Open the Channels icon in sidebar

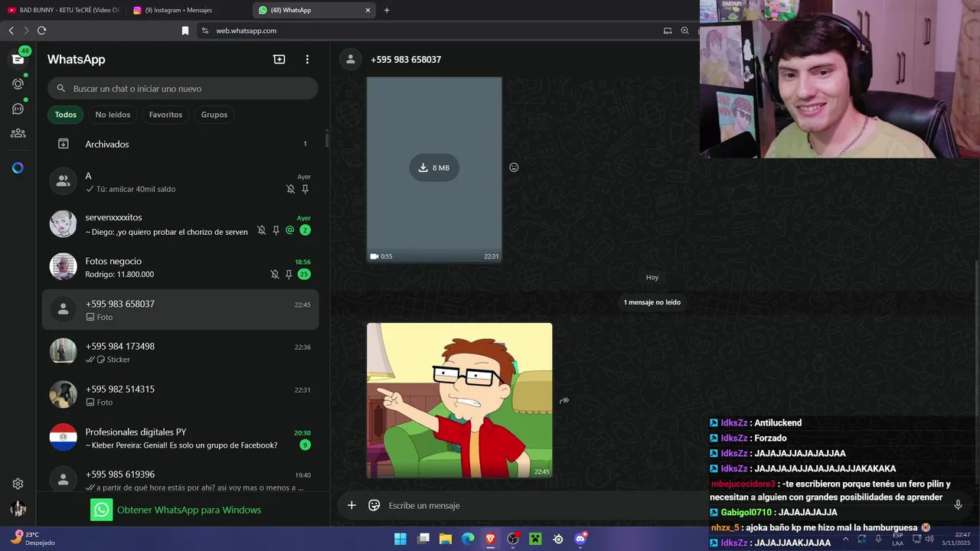coord(18,109)
